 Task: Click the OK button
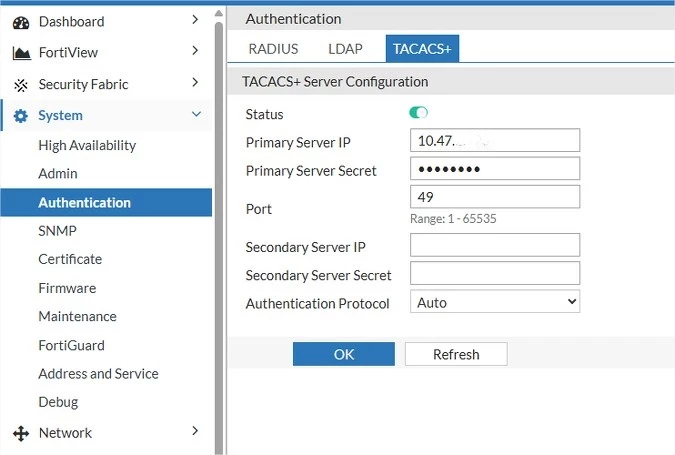point(344,354)
